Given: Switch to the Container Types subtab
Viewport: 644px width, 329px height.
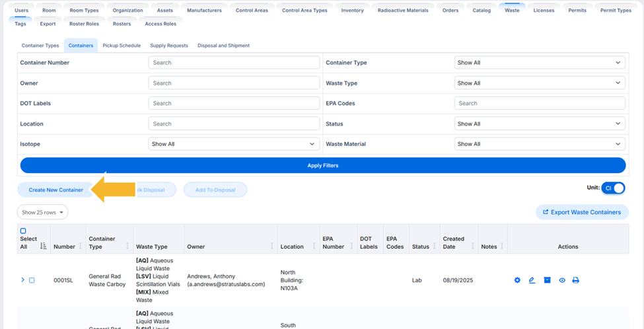Looking at the screenshot, I should [x=40, y=46].
